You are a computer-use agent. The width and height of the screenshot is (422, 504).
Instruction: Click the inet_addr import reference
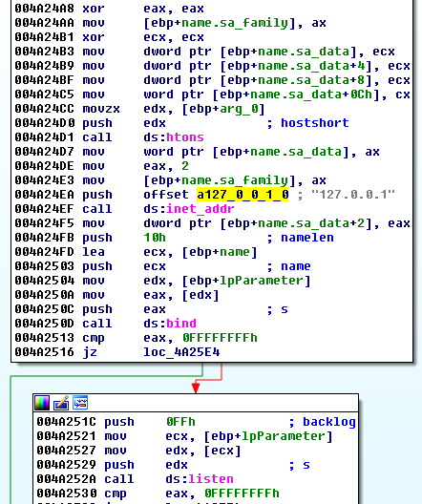pos(200,209)
